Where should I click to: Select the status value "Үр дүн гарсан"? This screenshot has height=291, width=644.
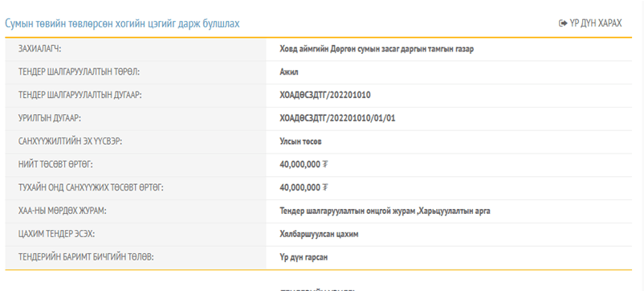pos(304,257)
